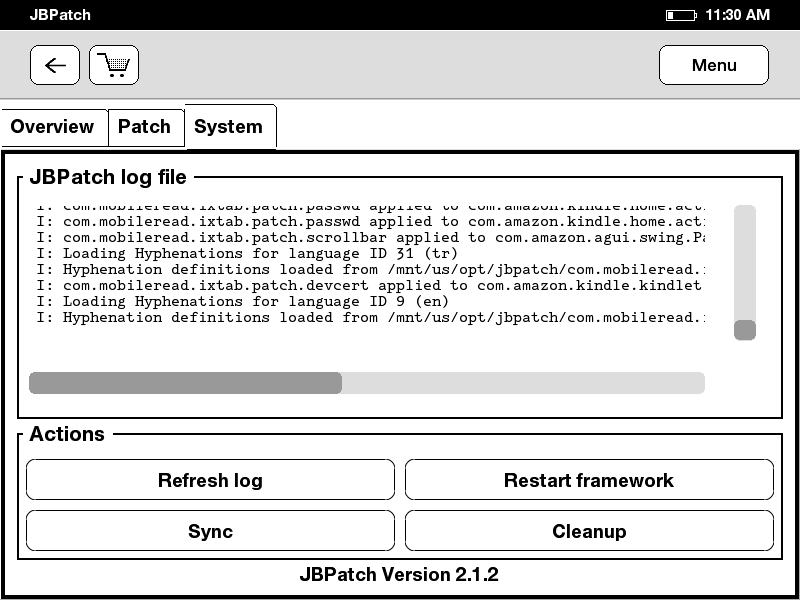Switch to the Overview tab
Image resolution: width=800 pixels, height=600 pixels.
(53, 127)
